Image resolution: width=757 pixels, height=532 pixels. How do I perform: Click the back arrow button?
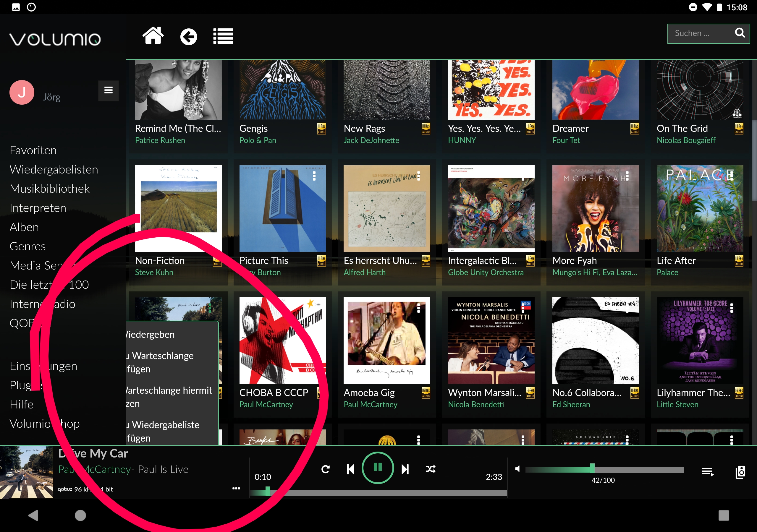[189, 37]
